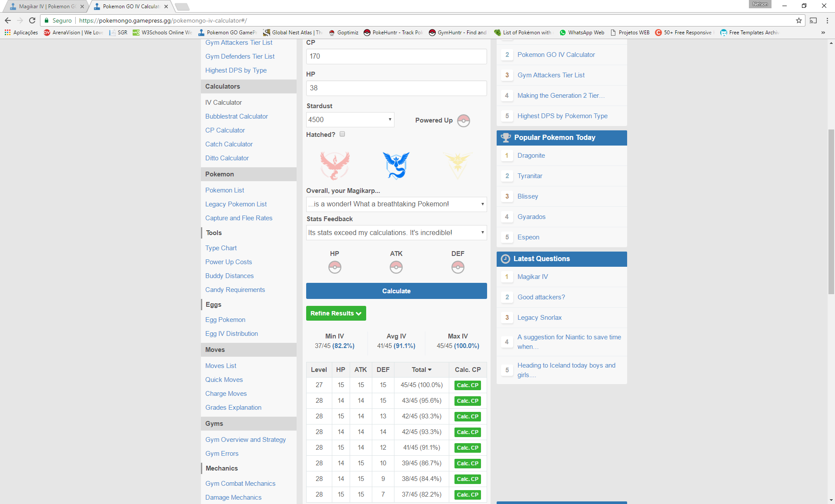The width and height of the screenshot is (835, 504).
Task: Click the address bar URL
Action: click(163, 20)
